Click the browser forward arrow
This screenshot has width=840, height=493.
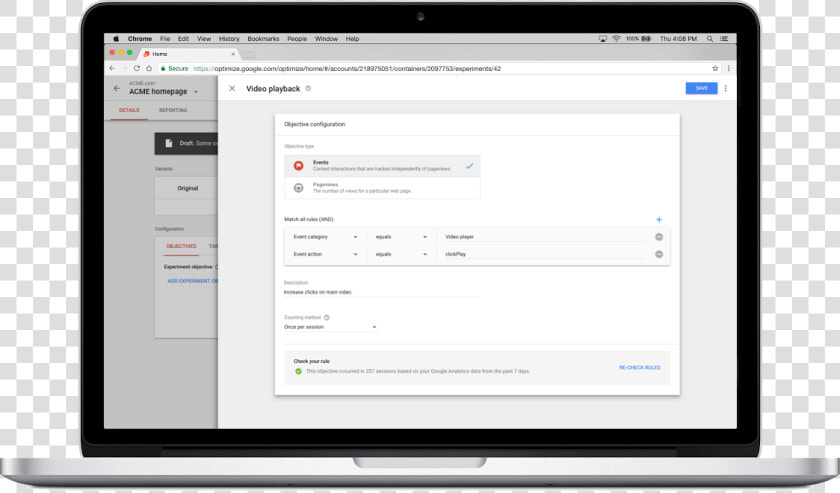[x=124, y=69]
